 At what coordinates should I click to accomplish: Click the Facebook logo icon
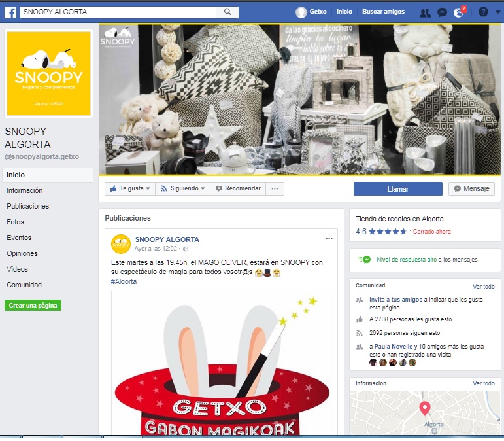[x=10, y=12]
